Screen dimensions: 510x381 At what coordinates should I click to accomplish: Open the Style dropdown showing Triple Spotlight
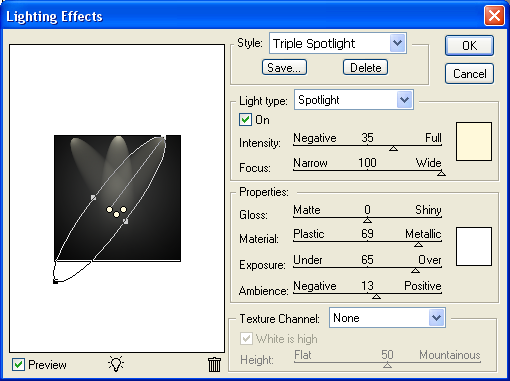pyautogui.click(x=338, y=43)
